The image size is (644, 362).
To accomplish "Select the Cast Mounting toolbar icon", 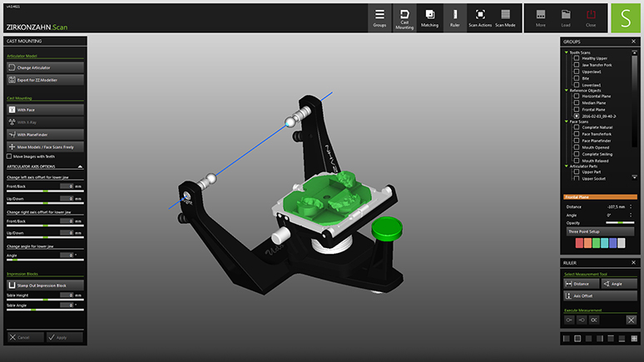I will coord(404,17).
